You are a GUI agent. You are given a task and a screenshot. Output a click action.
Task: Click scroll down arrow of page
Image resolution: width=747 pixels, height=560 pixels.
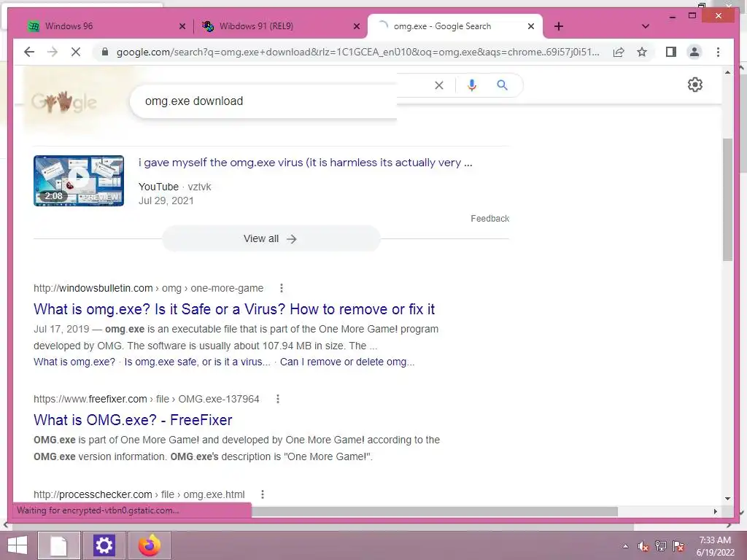[x=727, y=499]
